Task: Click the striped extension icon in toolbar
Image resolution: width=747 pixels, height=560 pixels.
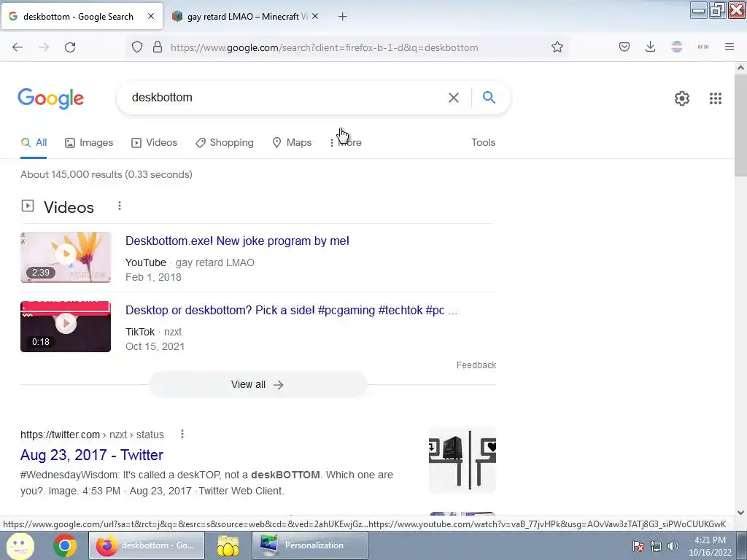Action: 677,47
